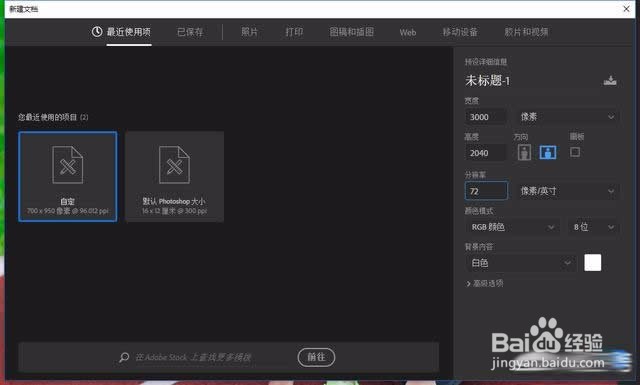Click the resolution field showing 72
This screenshot has height=385, width=640.
point(487,191)
